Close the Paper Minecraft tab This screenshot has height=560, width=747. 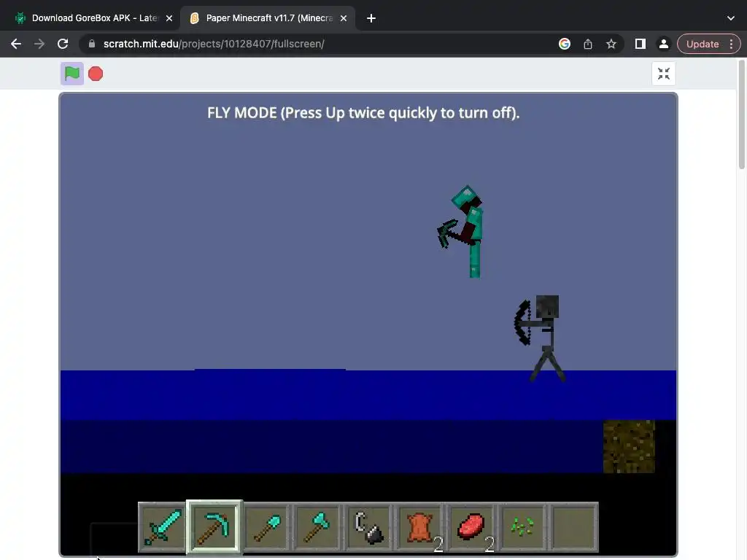point(344,18)
